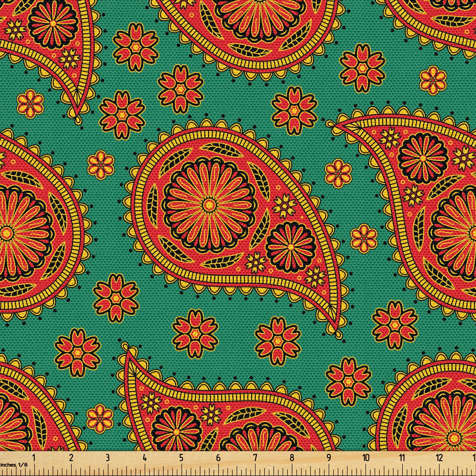476x476 pixels.
Task: Click the number 1 on the ruler
Action: [x=34, y=458]
